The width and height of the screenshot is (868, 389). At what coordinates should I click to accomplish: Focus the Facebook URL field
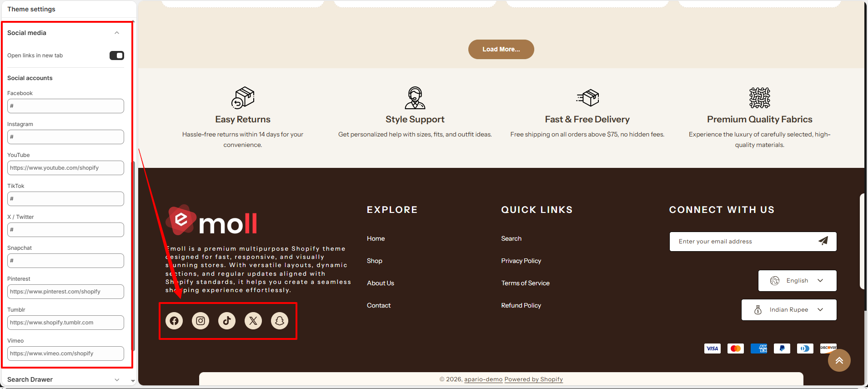click(65, 106)
